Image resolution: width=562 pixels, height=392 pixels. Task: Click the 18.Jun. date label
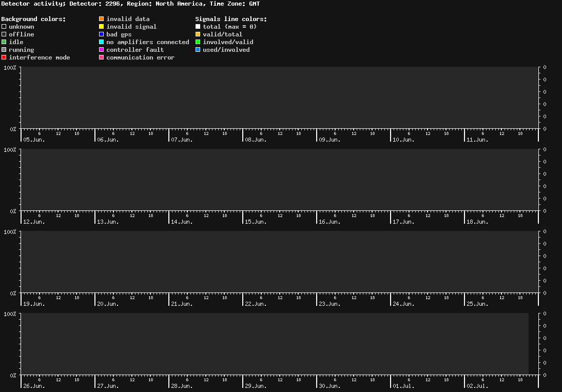[x=477, y=222]
